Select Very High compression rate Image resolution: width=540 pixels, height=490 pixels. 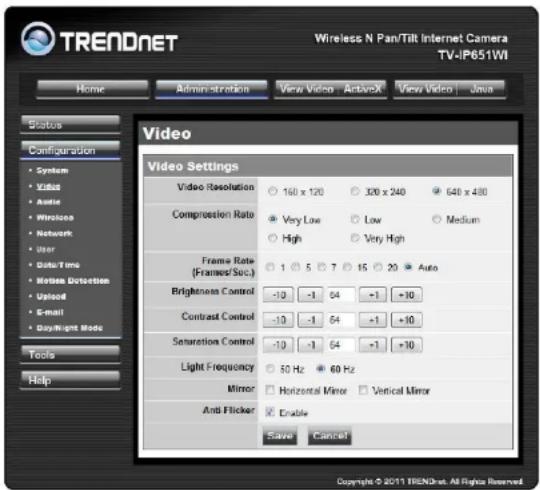point(355,238)
